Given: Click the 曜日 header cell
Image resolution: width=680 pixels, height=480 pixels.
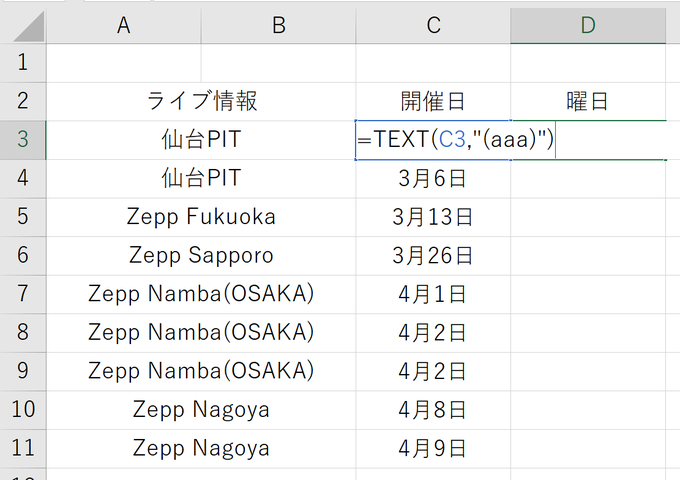Looking at the screenshot, I should (588, 101).
